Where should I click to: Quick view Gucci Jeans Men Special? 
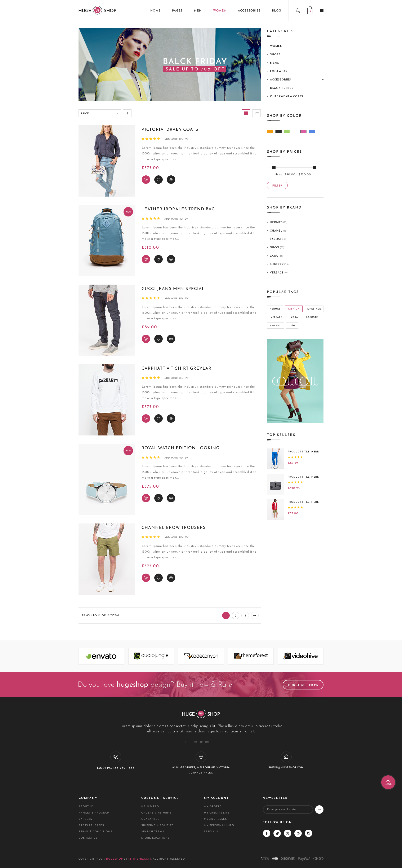171,339
